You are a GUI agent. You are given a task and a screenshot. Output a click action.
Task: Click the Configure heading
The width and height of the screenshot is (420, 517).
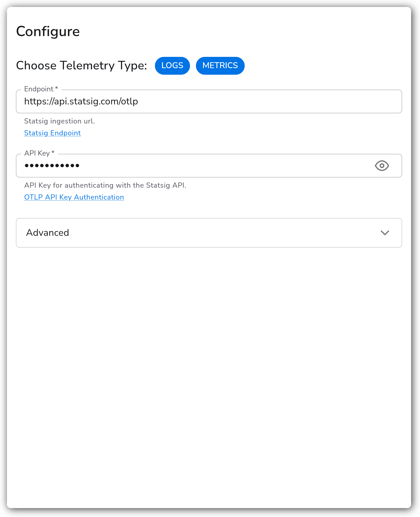click(x=48, y=32)
